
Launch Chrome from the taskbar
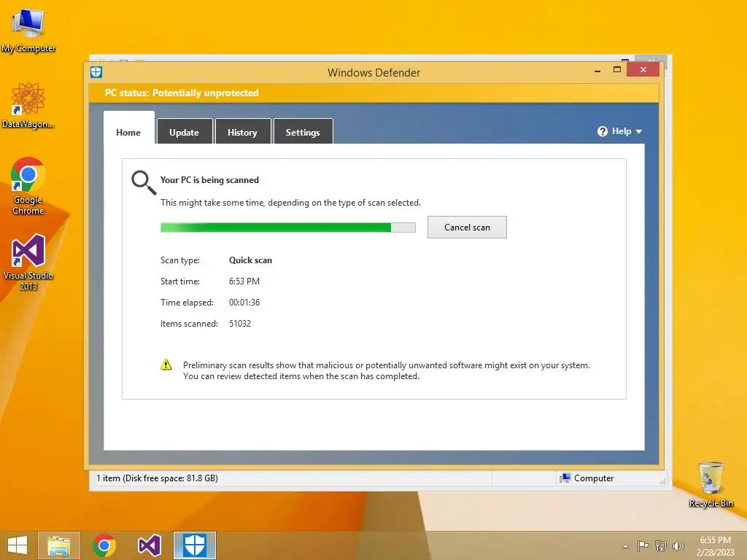[x=104, y=545]
